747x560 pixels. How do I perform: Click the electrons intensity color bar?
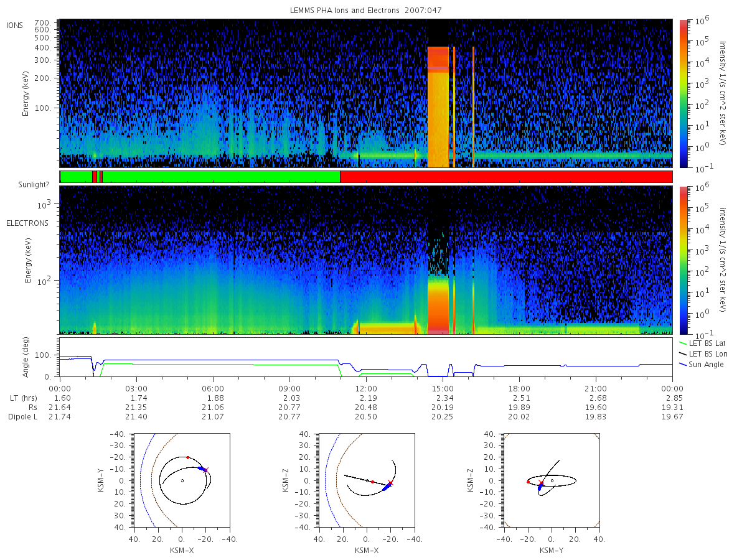[x=684, y=259]
